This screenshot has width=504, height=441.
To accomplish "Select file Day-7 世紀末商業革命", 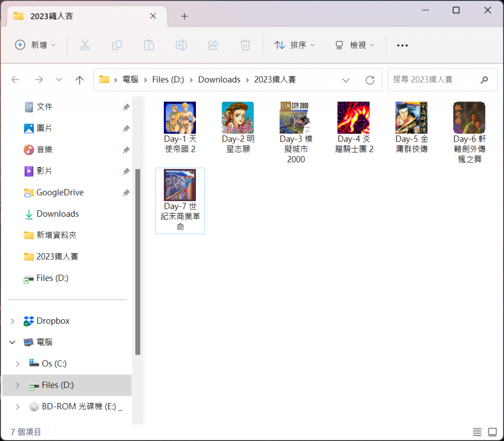I will 180,200.
